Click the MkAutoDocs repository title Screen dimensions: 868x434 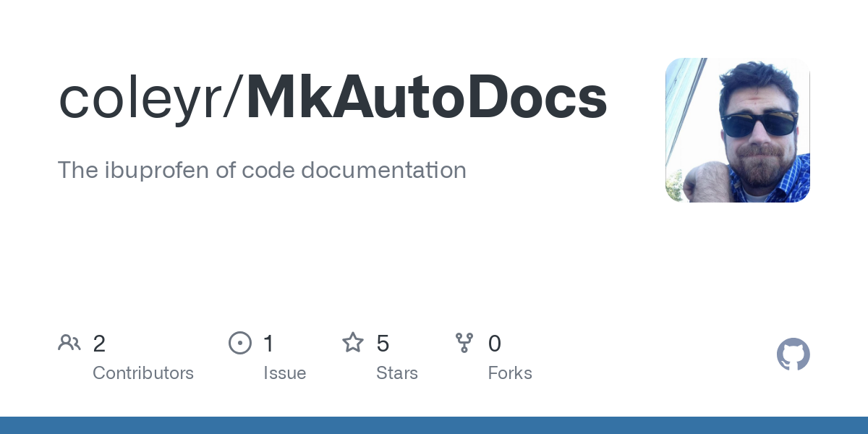427,96
